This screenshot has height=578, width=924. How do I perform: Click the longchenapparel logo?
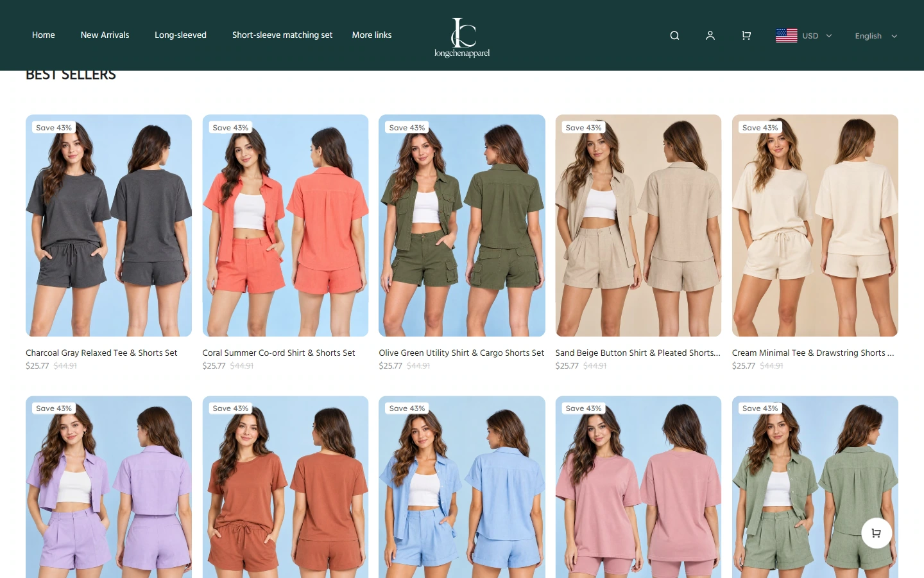pyautogui.click(x=462, y=37)
